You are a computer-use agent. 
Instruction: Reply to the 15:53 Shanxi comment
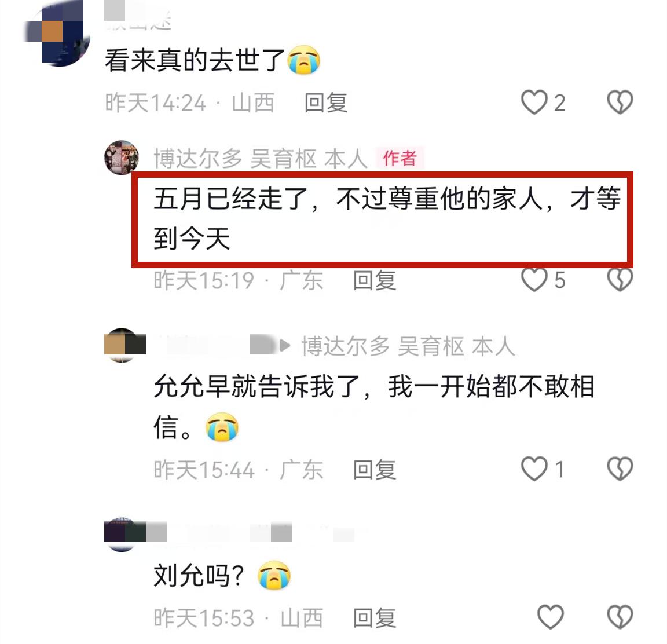click(375, 617)
